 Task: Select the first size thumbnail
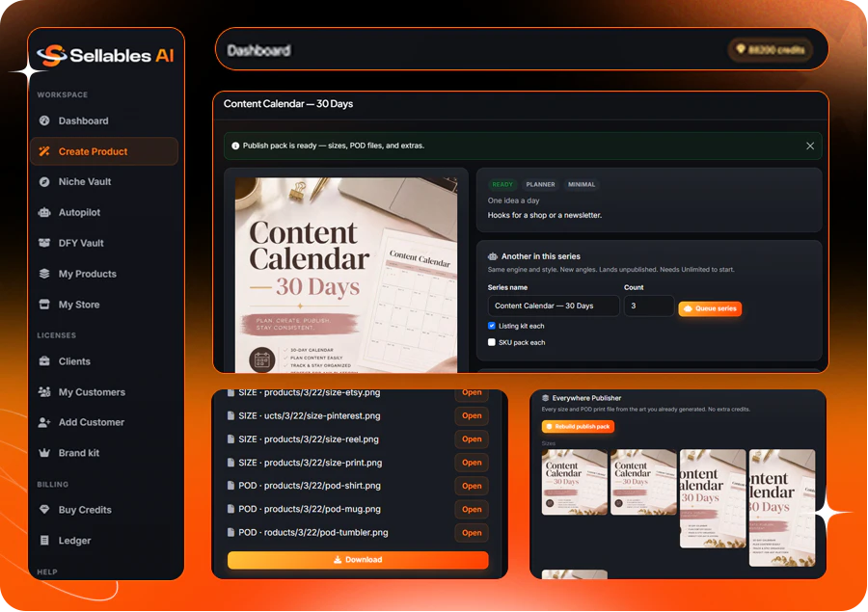click(574, 482)
